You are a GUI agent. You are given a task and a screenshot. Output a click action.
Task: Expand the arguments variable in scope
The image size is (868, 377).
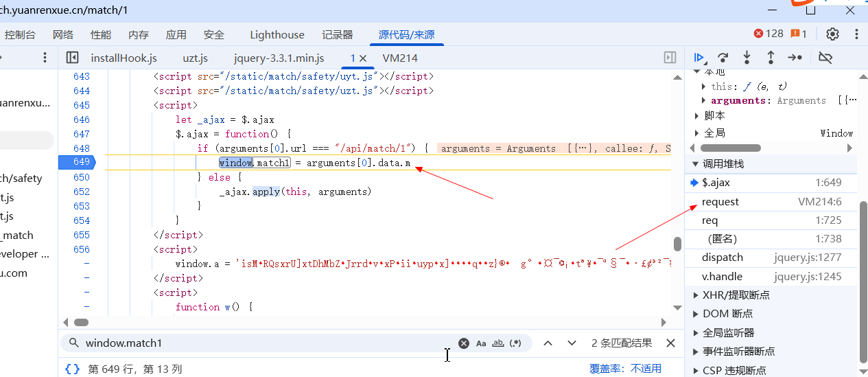pyautogui.click(x=704, y=100)
